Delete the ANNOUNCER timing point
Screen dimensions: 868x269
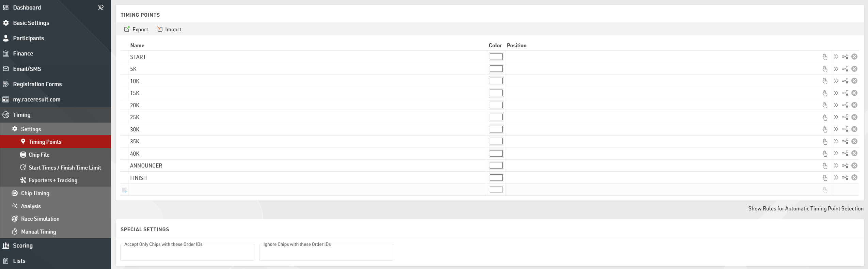point(854,165)
